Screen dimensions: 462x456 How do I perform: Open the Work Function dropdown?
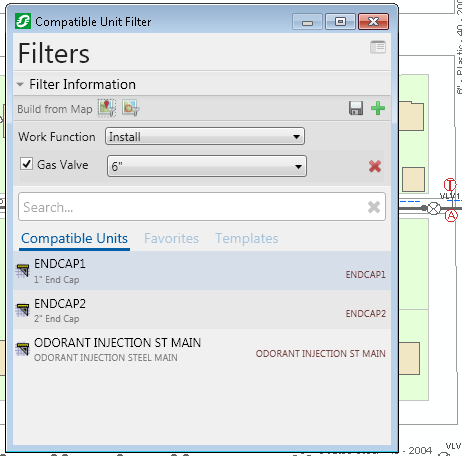pos(205,136)
